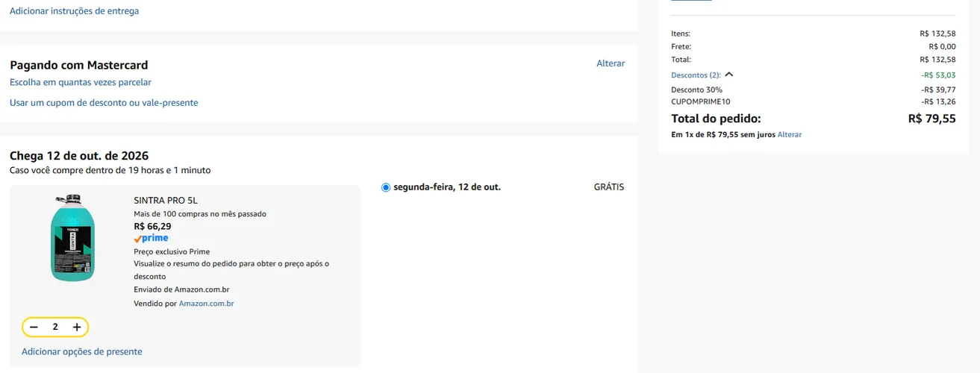
Task: Click Adicionar instruções de entrega link
Action: (x=74, y=11)
